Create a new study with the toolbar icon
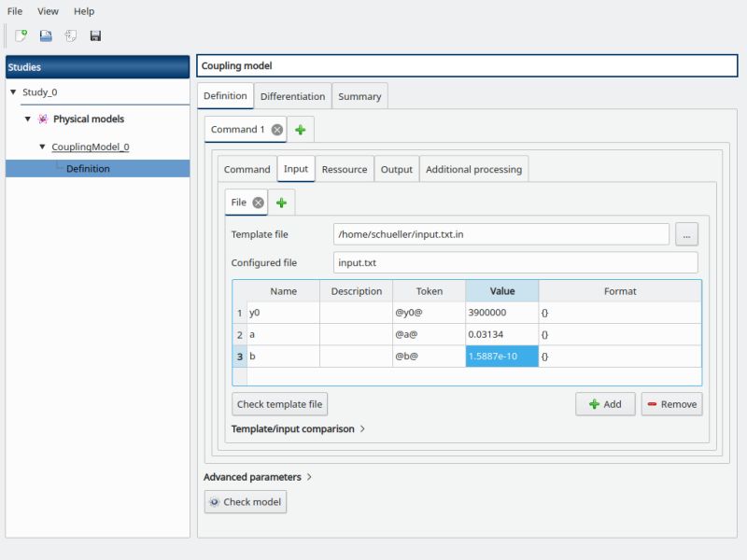747x560 pixels. click(19, 35)
